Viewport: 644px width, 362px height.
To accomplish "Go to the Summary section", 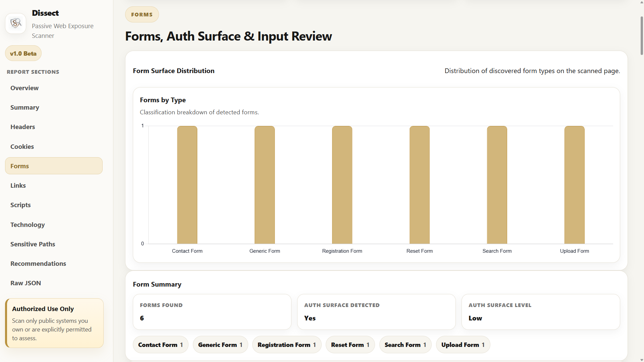I will click(x=54, y=107).
